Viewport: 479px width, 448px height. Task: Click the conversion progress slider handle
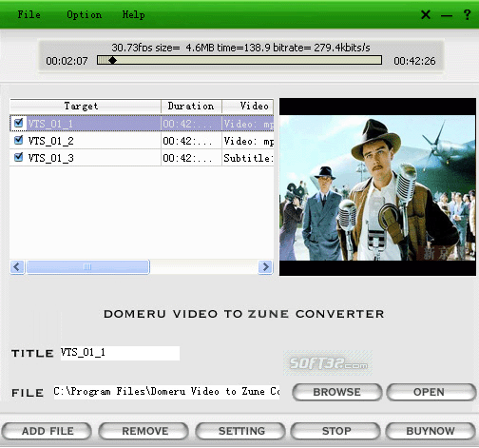coord(112,60)
